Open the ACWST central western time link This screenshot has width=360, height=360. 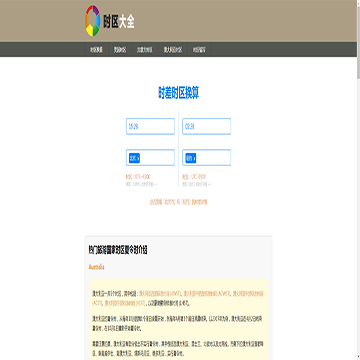[207, 294]
